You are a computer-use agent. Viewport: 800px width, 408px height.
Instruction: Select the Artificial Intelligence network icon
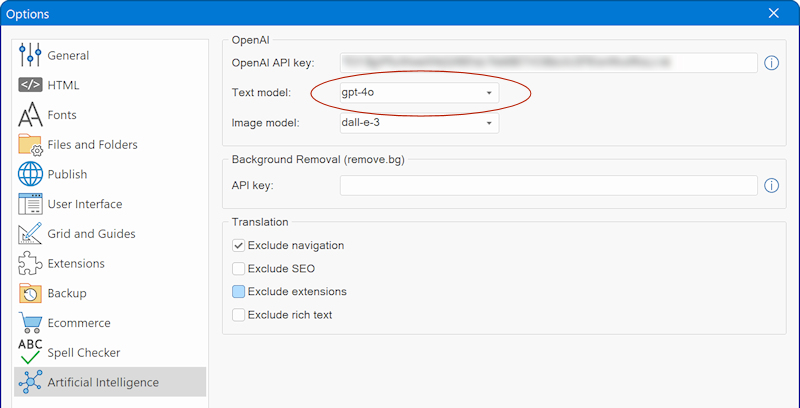point(30,382)
